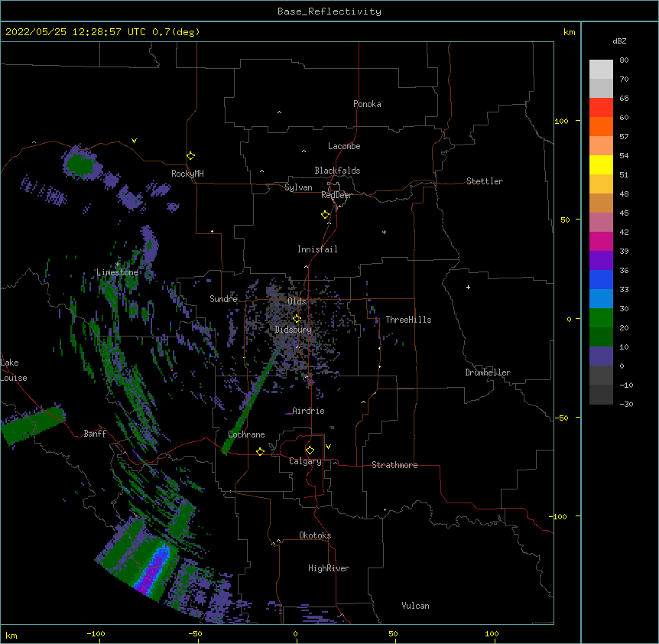Pick the slate 0-10 dBZ legend color
659x644 pixels.
coord(601,356)
